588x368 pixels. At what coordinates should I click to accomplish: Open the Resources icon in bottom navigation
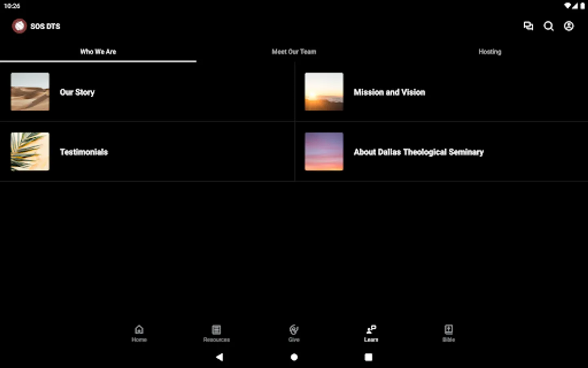click(x=216, y=332)
